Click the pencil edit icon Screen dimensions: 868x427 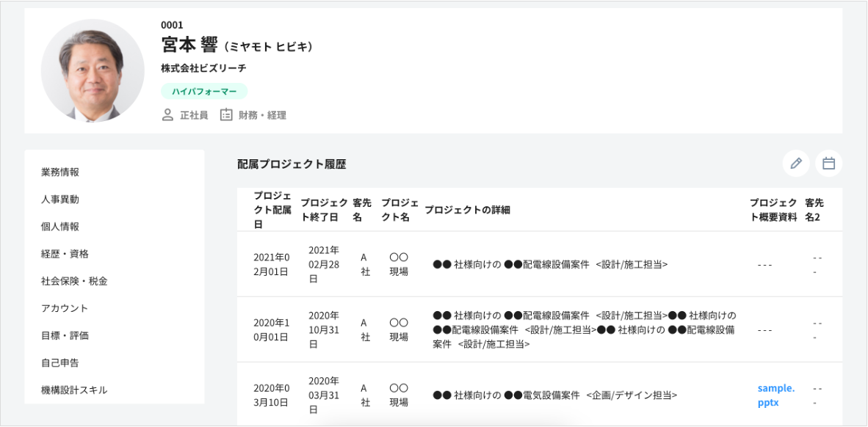click(x=795, y=164)
